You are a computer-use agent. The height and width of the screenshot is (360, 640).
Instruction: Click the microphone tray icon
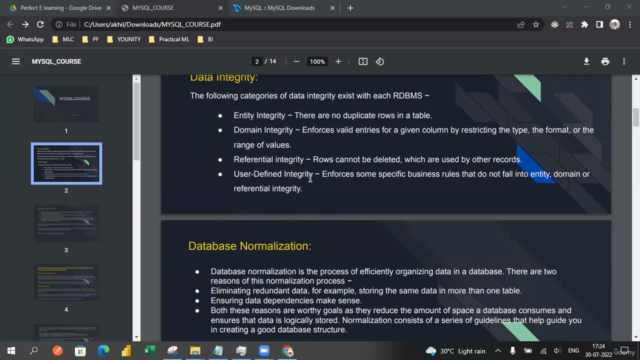pyautogui.click(x=513, y=351)
